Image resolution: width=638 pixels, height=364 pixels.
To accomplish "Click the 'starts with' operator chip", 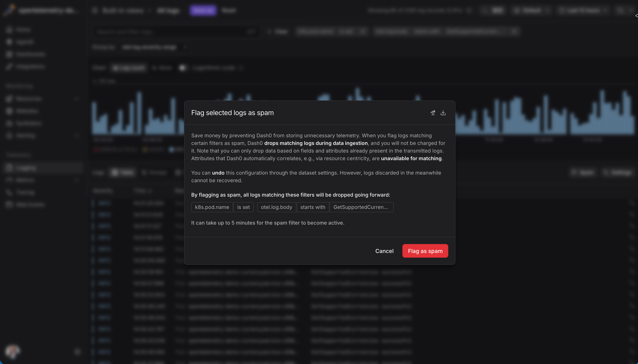I will click(313, 207).
